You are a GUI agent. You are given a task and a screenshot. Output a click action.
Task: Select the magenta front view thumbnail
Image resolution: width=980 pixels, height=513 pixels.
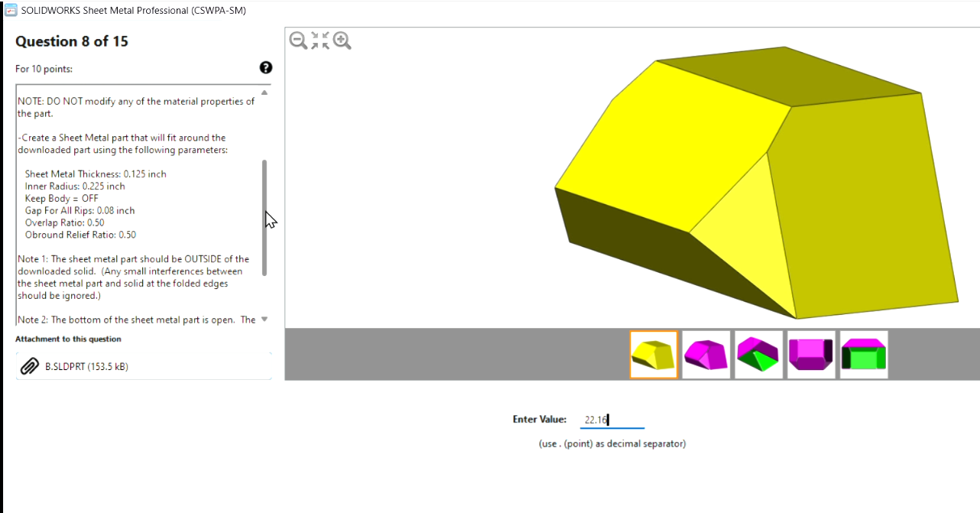pos(811,355)
